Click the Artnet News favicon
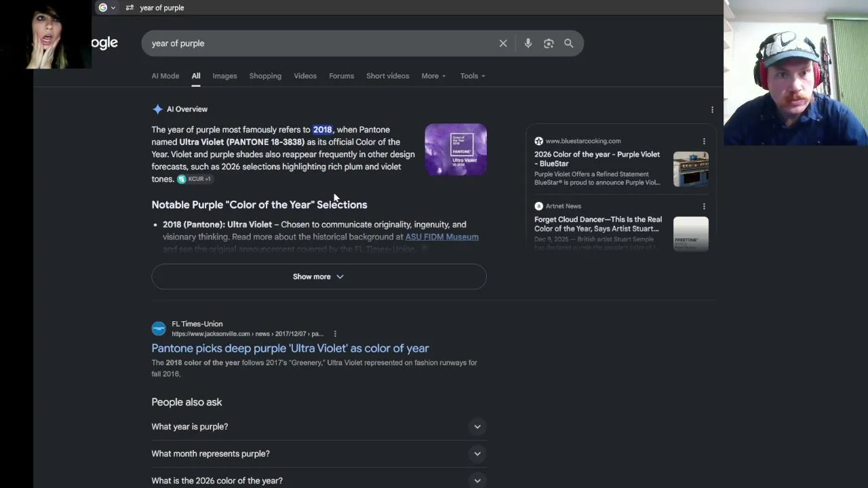Image resolution: width=868 pixels, height=488 pixels. [x=538, y=206]
